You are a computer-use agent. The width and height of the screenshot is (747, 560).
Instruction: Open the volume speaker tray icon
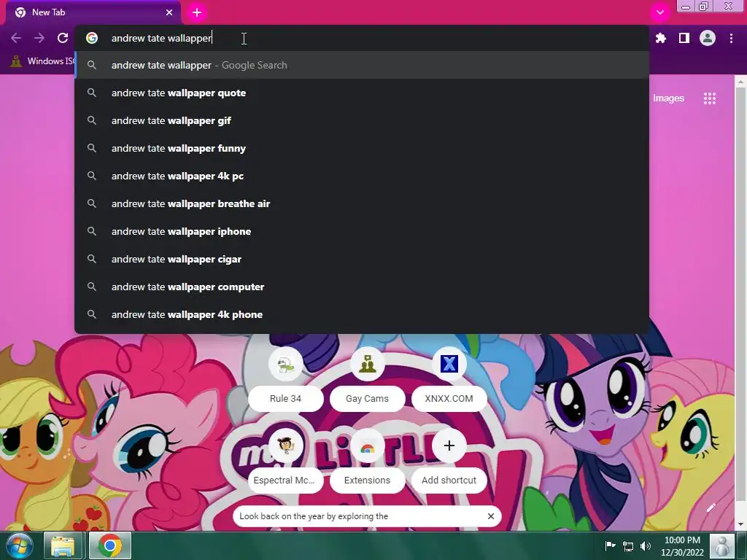click(x=646, y=546)
